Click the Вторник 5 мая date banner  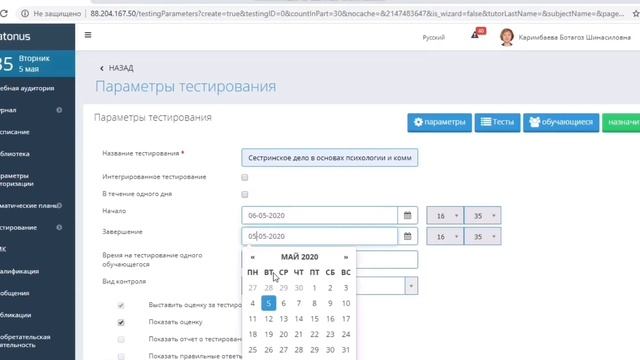(x=37, y=64)
